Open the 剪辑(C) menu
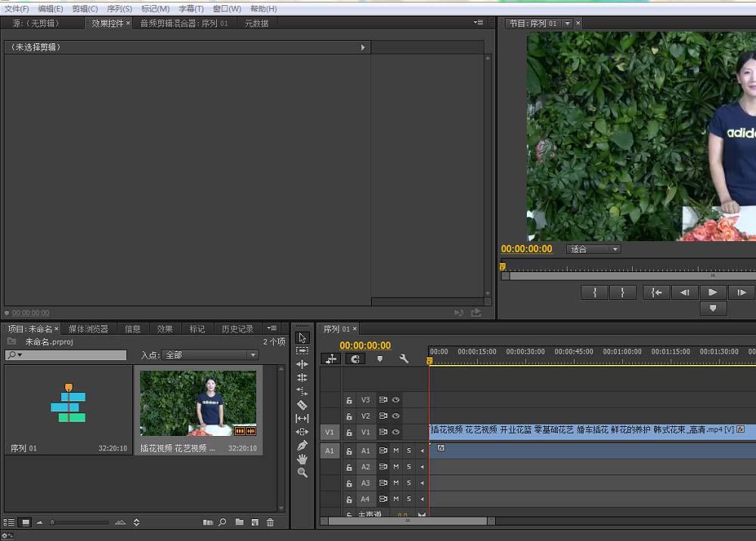 point(85,8)
